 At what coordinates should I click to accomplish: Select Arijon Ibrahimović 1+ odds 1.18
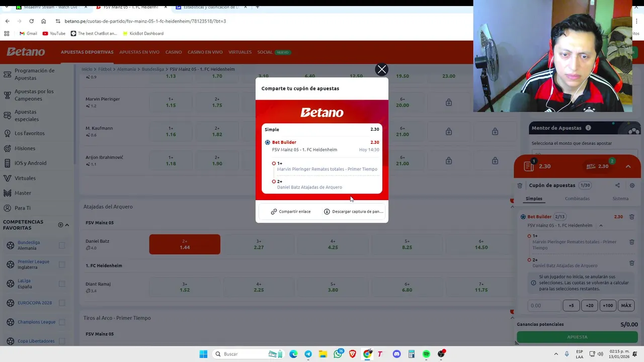[x=171, y=160]
